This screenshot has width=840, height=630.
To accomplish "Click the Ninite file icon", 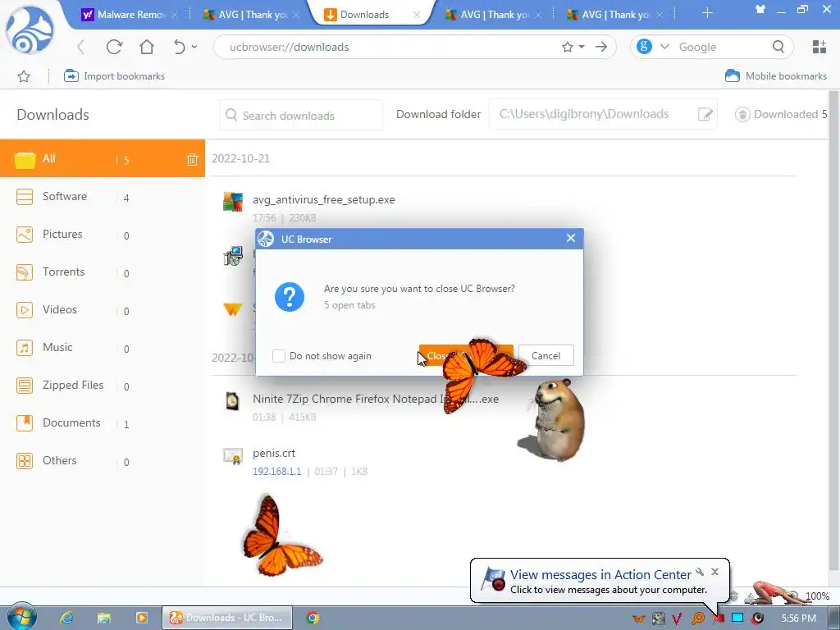I will (x=232, y=400).
